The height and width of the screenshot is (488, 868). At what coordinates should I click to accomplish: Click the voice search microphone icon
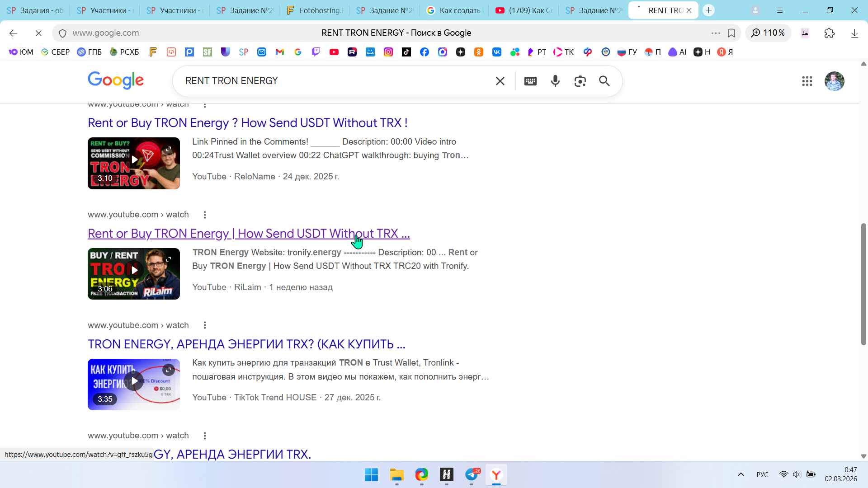(x=555, y=81)
